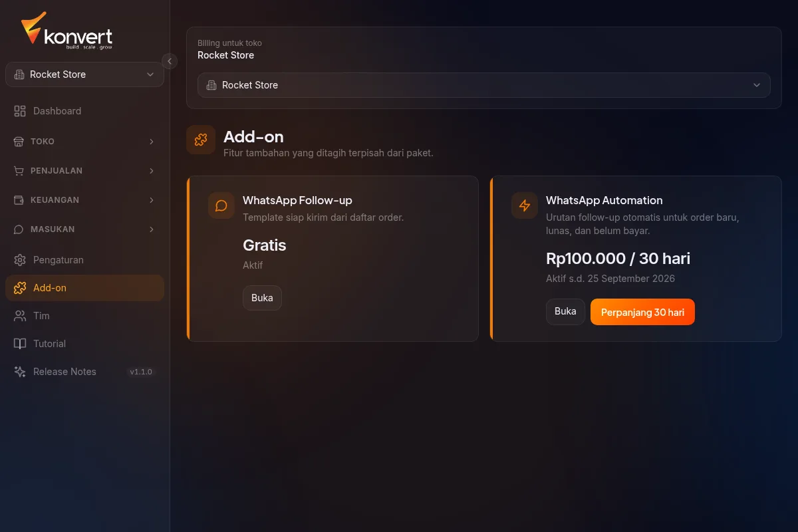Click Buka on WhatsApp Automation card

(565, 311)
